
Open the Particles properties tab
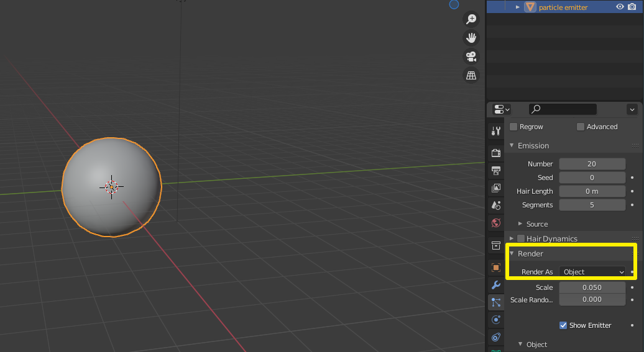(x=495, y=302)
